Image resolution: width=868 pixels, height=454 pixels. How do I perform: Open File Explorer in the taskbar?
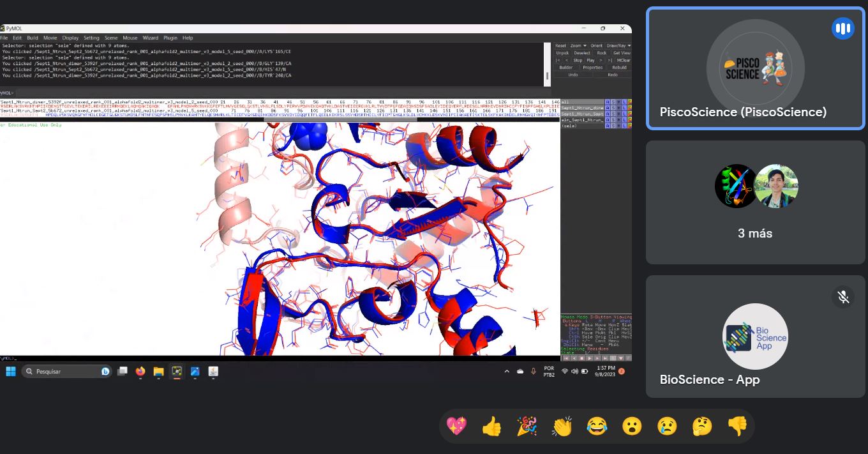[x=158, y=371]
